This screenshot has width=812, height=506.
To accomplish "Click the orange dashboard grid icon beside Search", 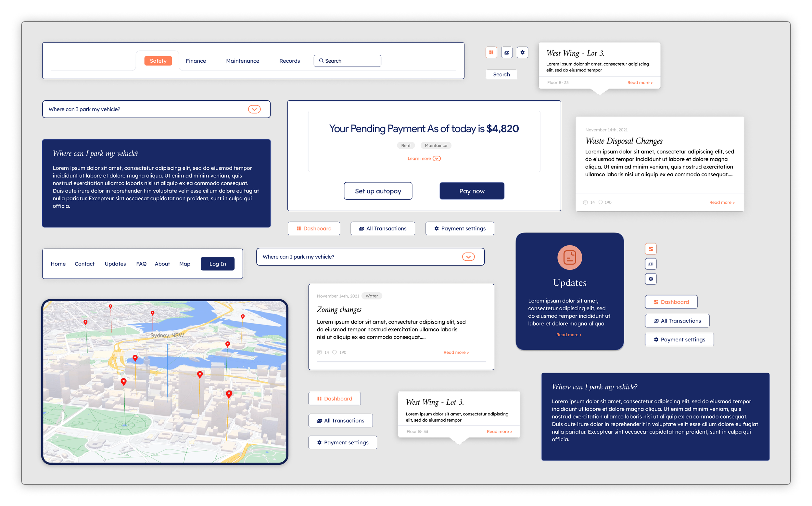I will (x=491, y=53).
